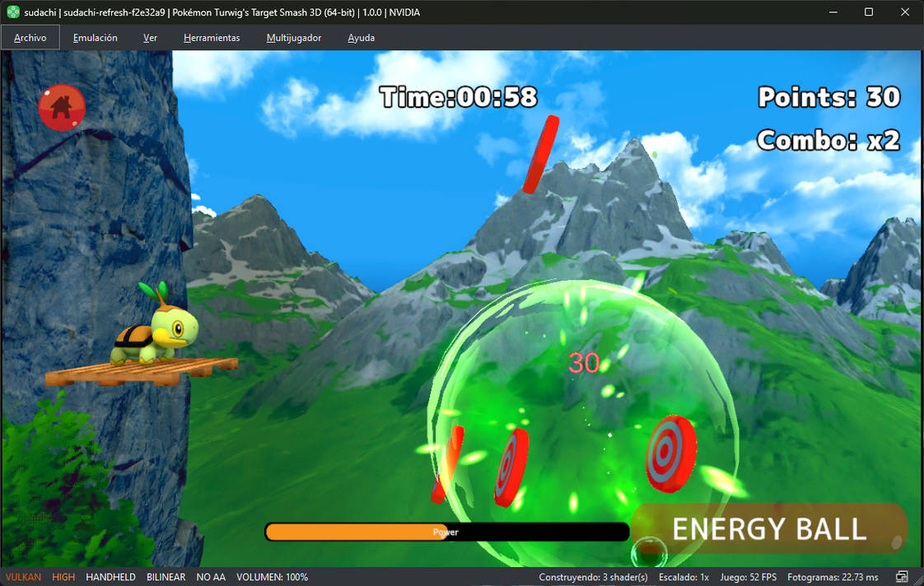Click the Combo: x2 text
This screenshot has width=924, height=586.
coord(828,140)
